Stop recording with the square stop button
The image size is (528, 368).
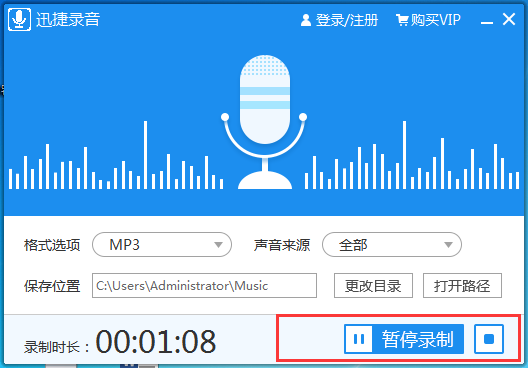tap(489, 339)
